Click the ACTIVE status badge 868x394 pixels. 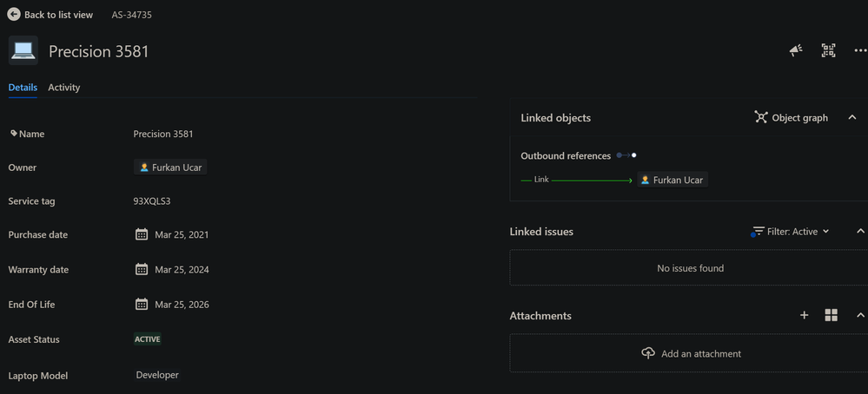pyautogui.click(x=147, y=338)
